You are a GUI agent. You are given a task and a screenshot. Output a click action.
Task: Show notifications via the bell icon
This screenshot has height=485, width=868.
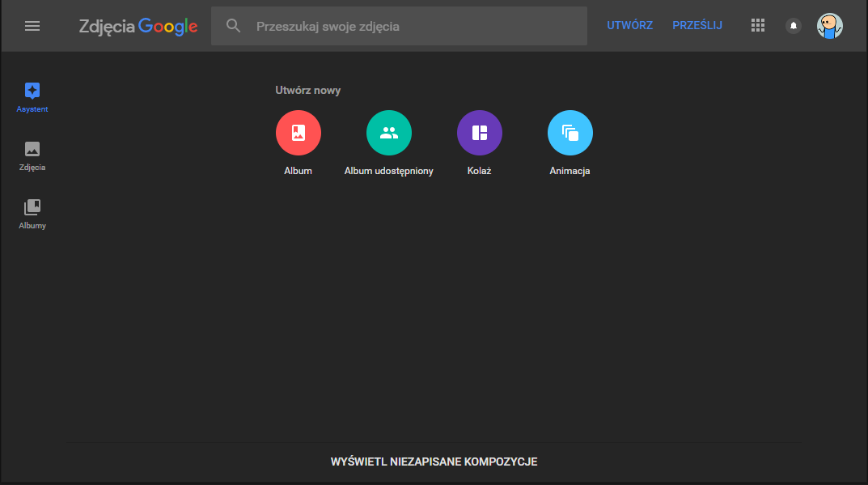click(x=794, y=26)
